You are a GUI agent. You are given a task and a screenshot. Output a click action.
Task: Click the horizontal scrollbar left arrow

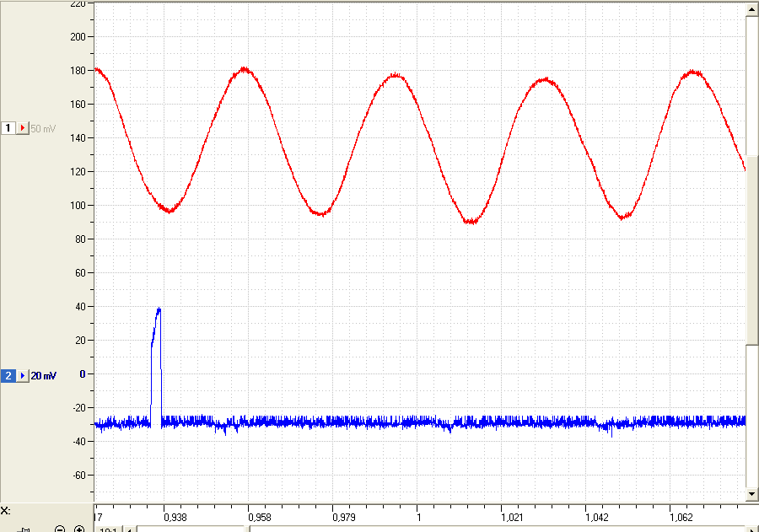(129, 529)
